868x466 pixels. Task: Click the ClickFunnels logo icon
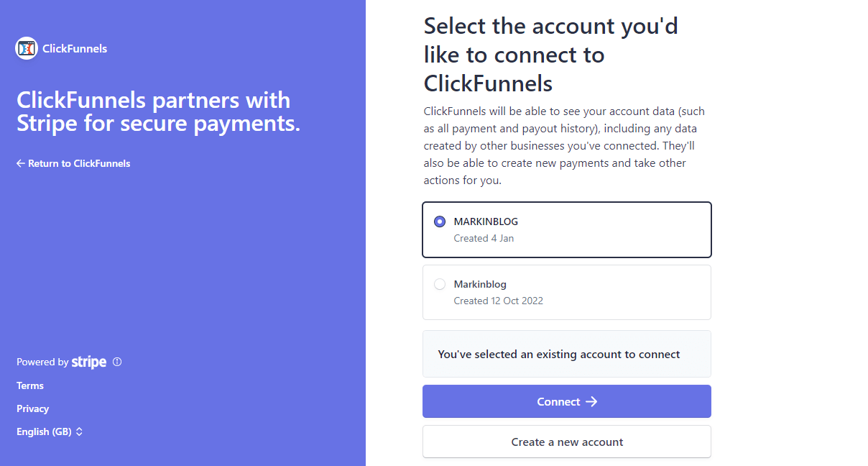(26, 48)
